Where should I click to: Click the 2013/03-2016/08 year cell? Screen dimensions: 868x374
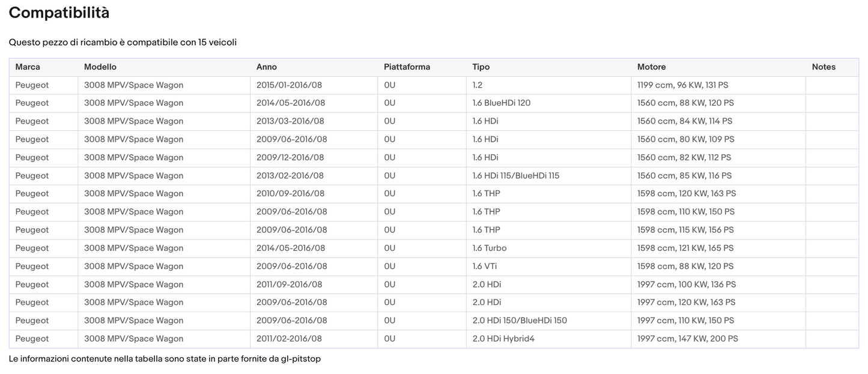[290, 121]
